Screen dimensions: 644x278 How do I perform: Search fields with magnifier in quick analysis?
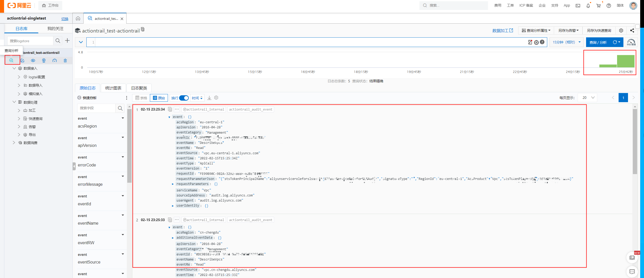coord(120,108)
